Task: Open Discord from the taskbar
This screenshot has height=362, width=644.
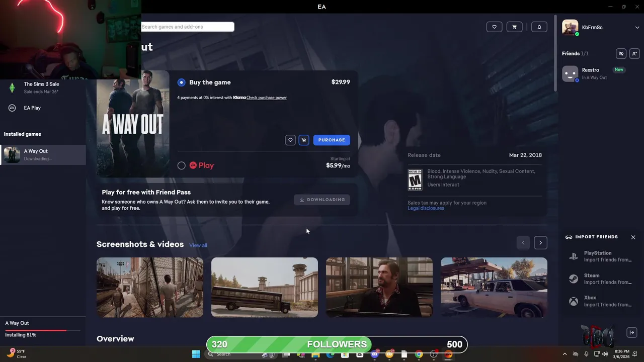Action: [x=374, y=354]
